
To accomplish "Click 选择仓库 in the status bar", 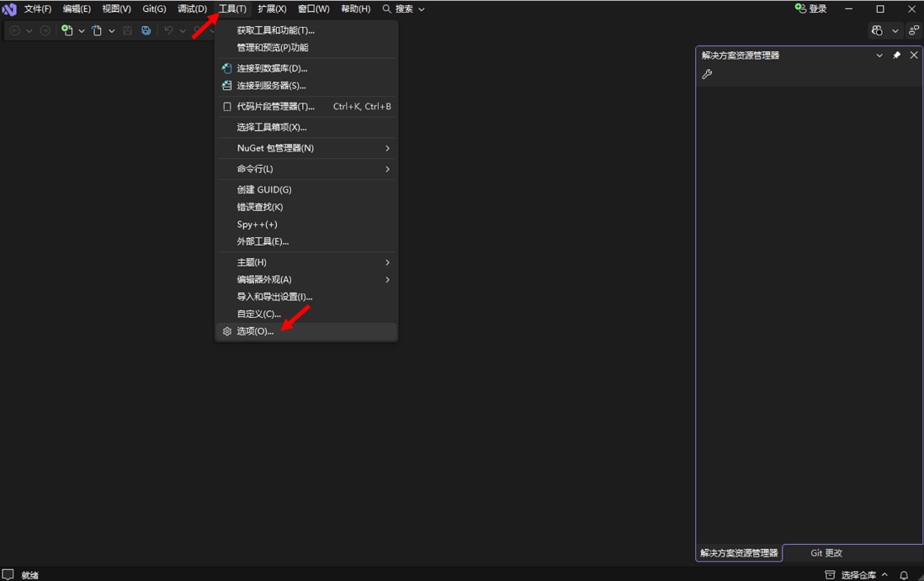I will 858,575.
